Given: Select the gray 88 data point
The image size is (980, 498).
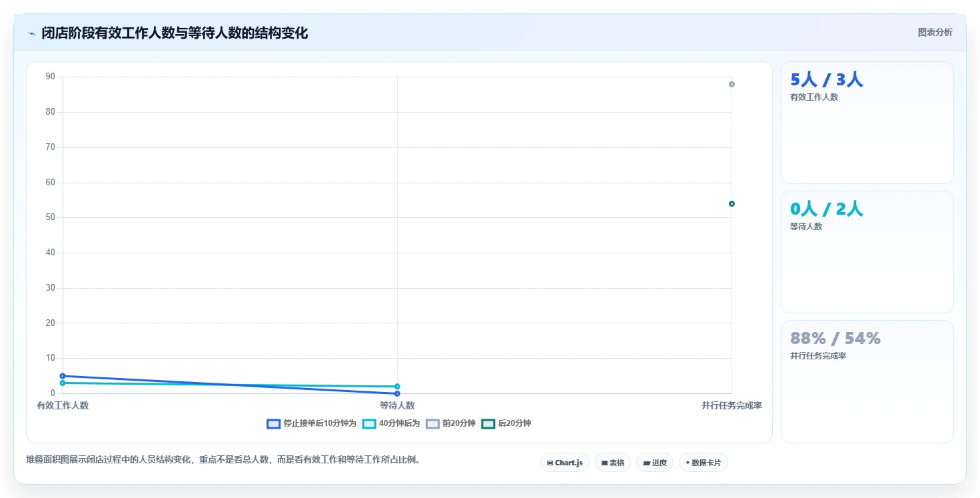Looking at the screenshot, I should point(732,84).
